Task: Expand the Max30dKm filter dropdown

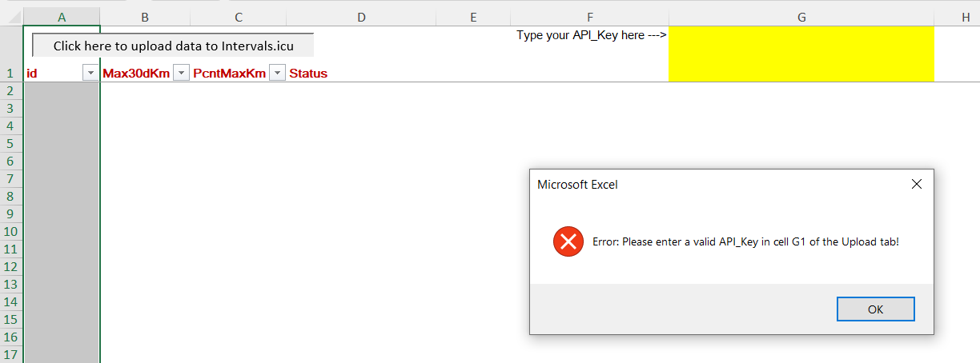Action: tap(181, 74)
